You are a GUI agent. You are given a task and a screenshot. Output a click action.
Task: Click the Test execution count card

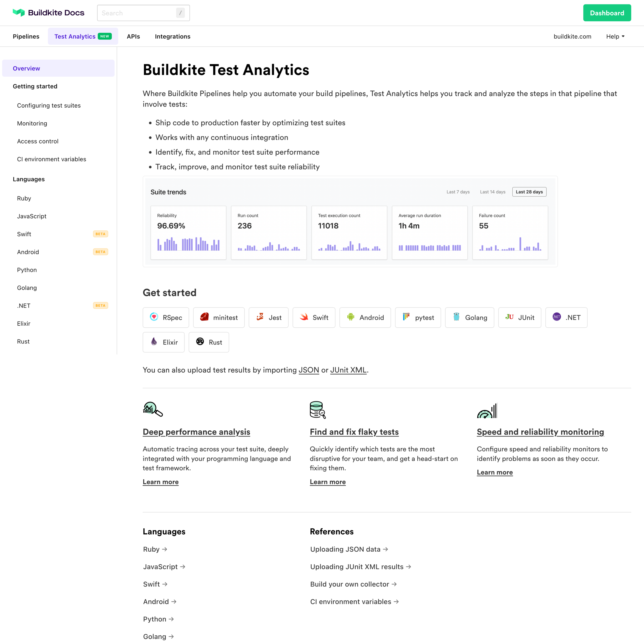(349, 233)
